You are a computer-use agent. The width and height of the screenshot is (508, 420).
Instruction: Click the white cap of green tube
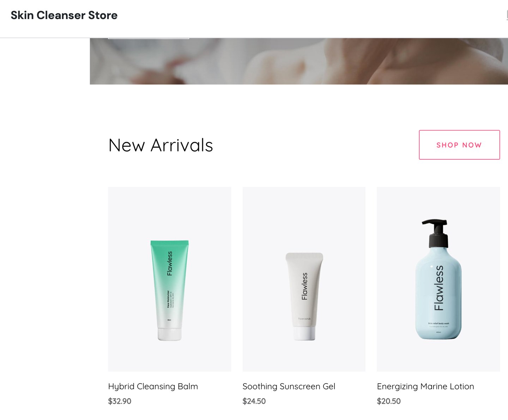pyautogui.click(x=169, y=334)
